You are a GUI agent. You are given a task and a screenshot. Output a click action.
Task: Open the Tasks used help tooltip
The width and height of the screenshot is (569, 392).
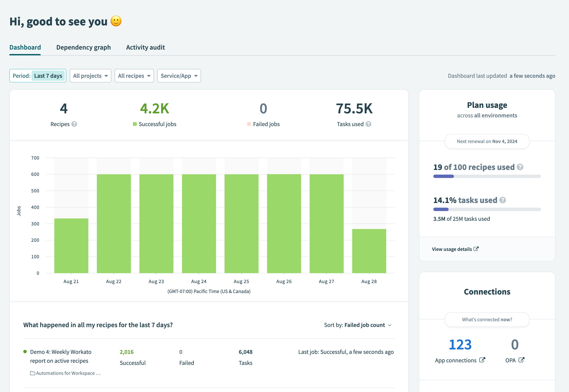click(x=368, y=124)
